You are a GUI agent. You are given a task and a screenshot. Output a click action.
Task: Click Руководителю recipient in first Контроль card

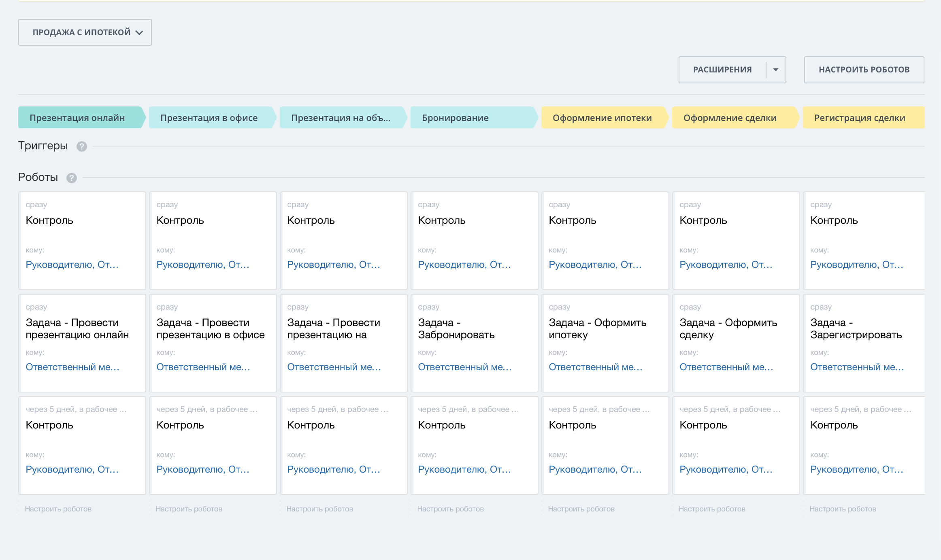coord(72,265)
